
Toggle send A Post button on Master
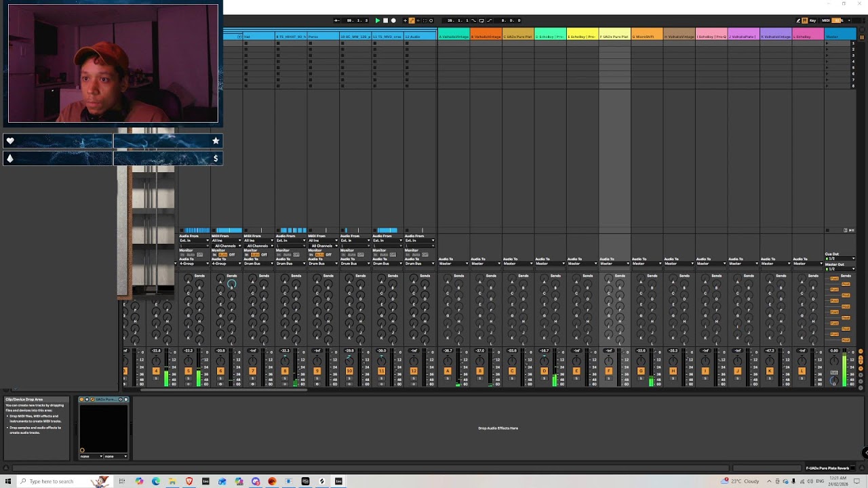click(834, 279)
